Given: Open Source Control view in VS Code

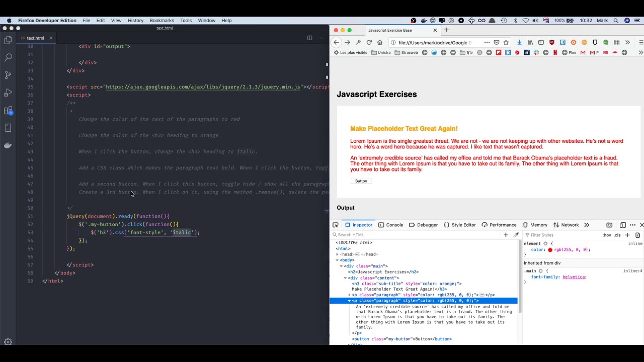Looking at the screenshot, I should tap(8, 75).
